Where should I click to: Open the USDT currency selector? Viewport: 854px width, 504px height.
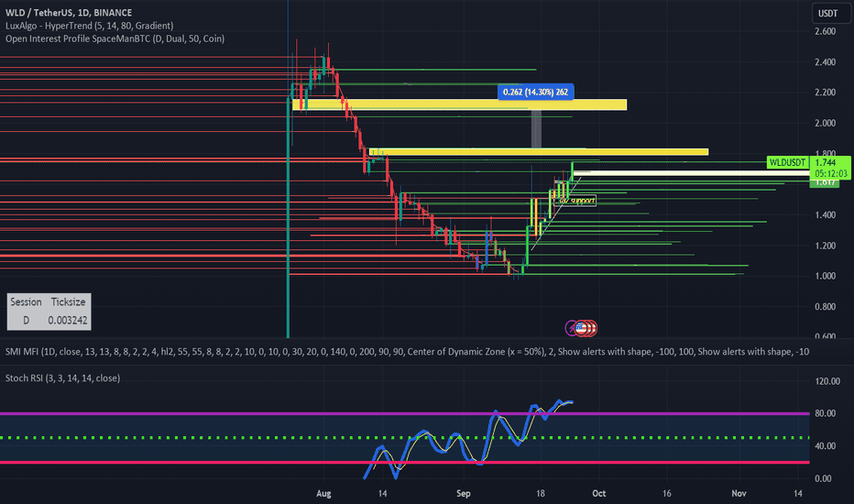coord(827,13)
